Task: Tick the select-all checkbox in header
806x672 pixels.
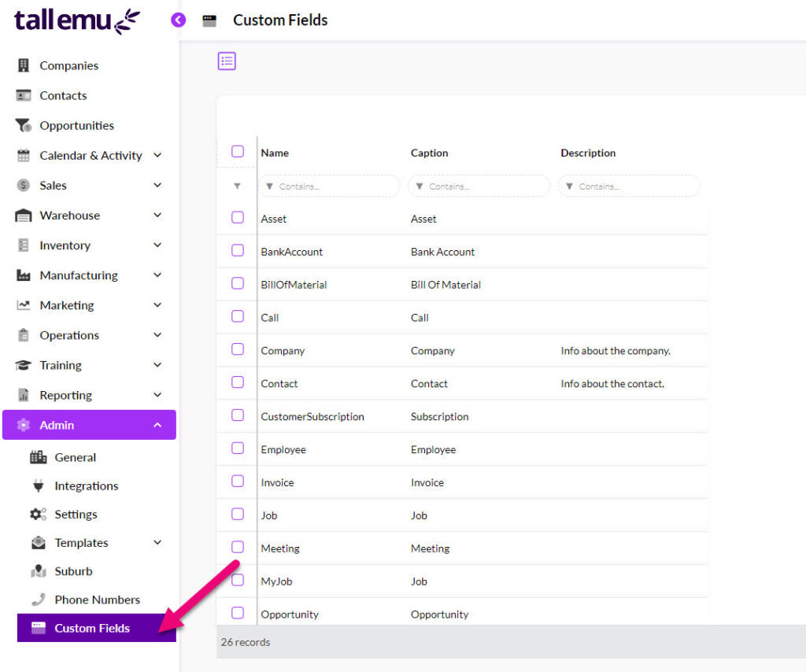Action: (x=238, y=152)
